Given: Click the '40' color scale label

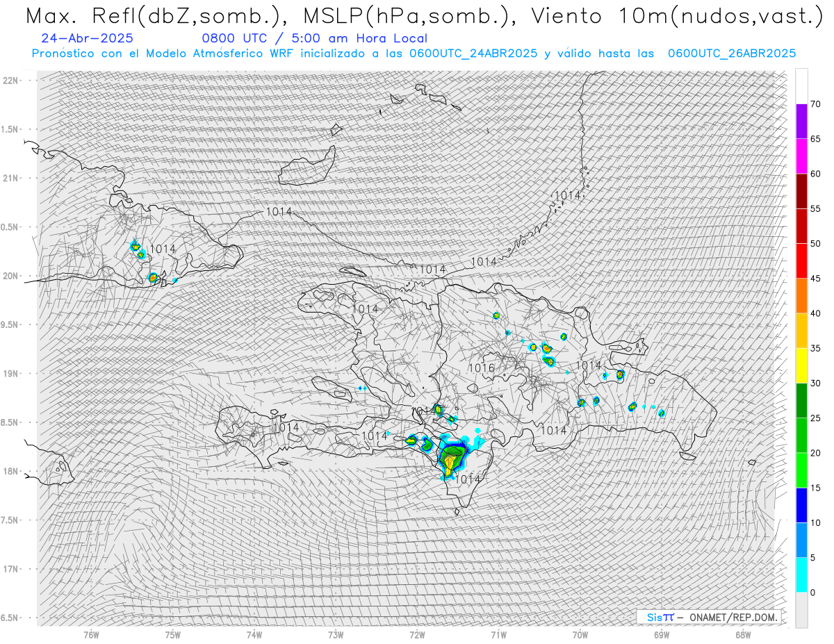Looking at the screenshot, I should (815, 313).
